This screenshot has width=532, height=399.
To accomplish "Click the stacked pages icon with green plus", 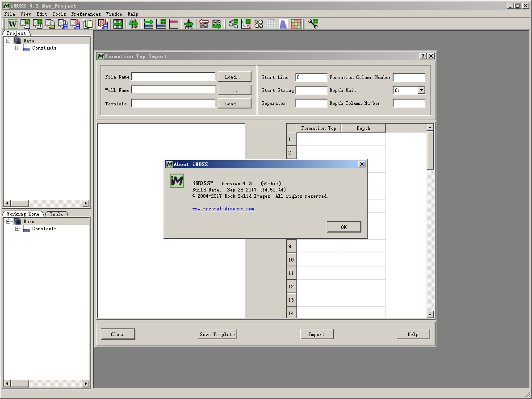I will coord(38,24).
